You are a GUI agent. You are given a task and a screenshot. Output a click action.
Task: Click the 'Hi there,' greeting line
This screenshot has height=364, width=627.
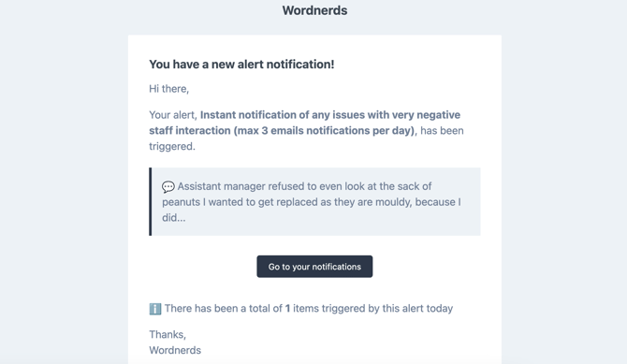tap(168, 89)
